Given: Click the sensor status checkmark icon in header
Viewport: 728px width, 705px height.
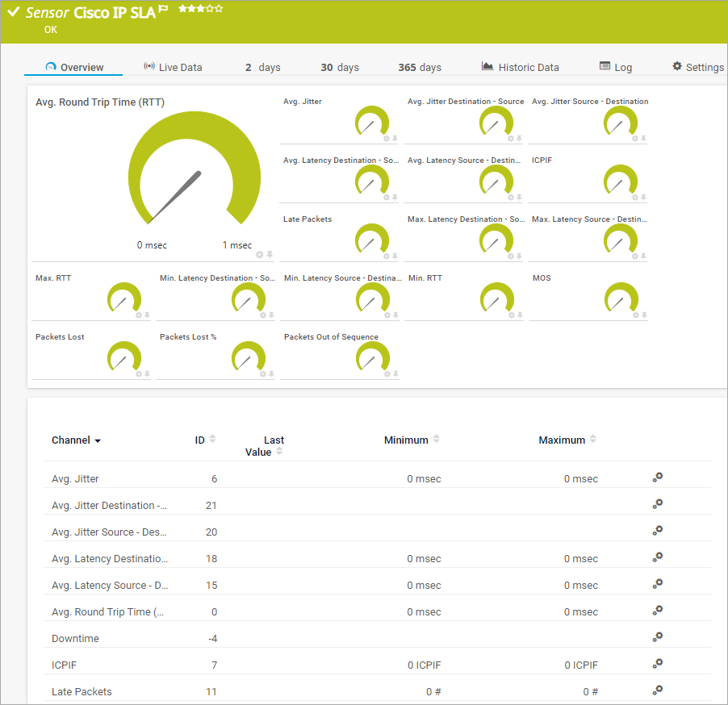Looking at the screenshot, I should tap(13, 13).
